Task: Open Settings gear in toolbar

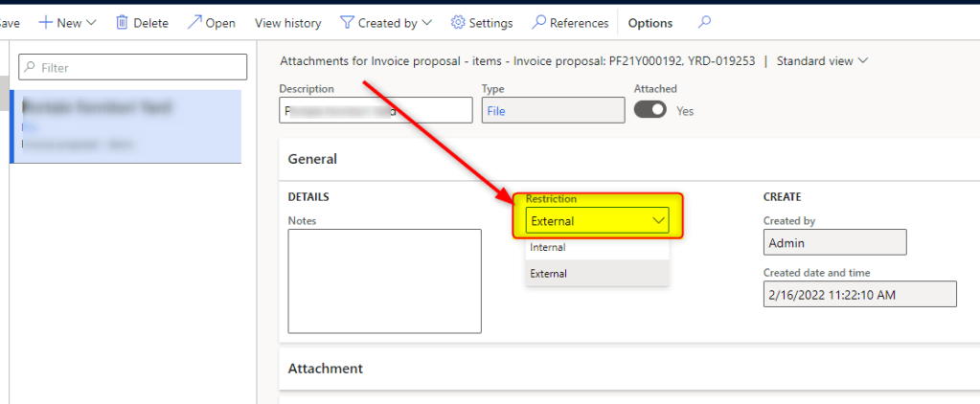Action: 458,22
